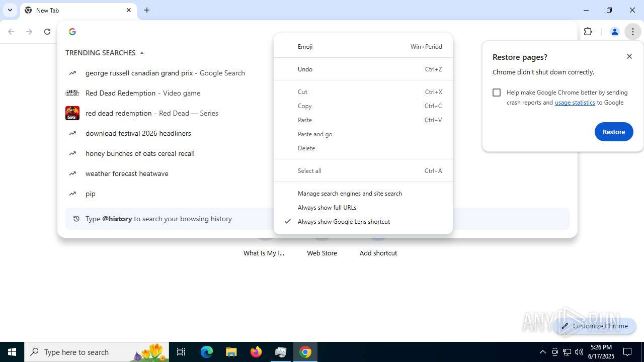Open the volume tray icon
644x362 pixels.
[579, 352]
